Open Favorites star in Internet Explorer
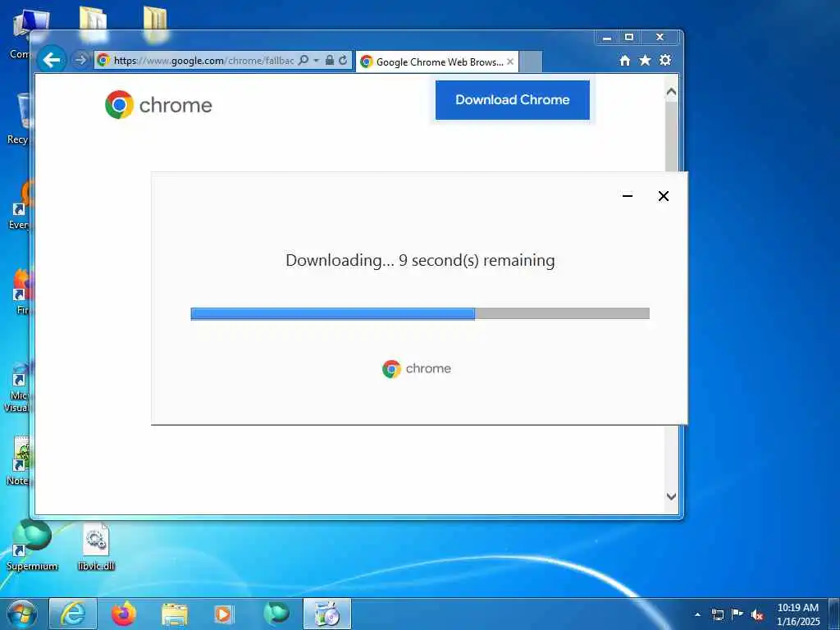Screen dimensions: 840x630 [x=645, y=61]
